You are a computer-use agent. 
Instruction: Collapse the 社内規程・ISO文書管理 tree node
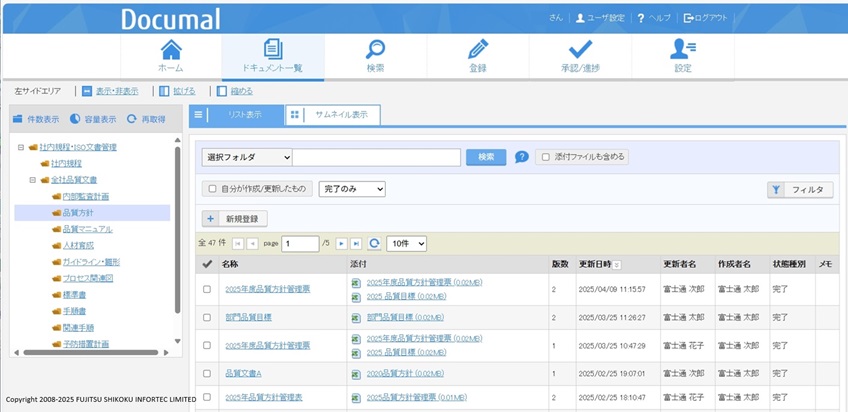tap(21, 147)
